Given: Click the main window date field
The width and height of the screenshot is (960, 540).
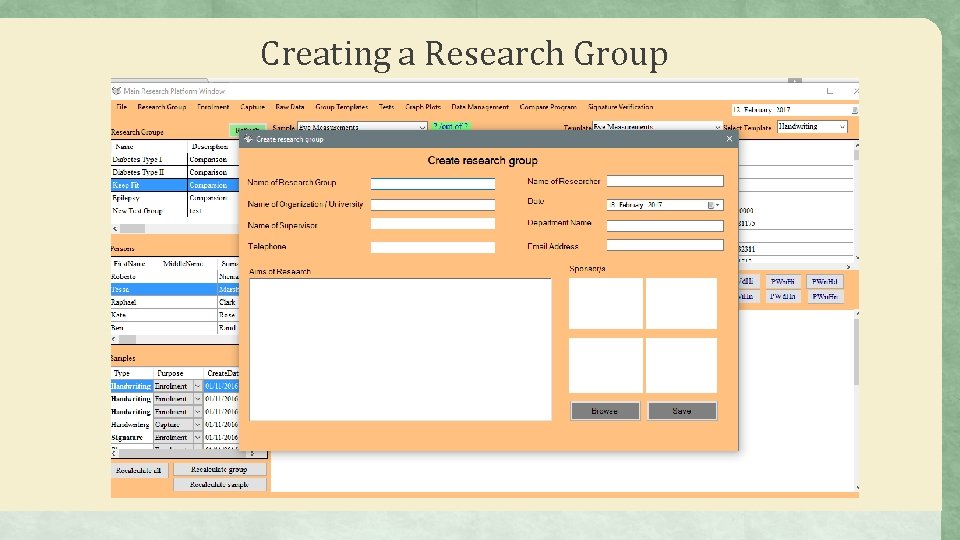Looking at the screenshot, I should tap(795, 110).
